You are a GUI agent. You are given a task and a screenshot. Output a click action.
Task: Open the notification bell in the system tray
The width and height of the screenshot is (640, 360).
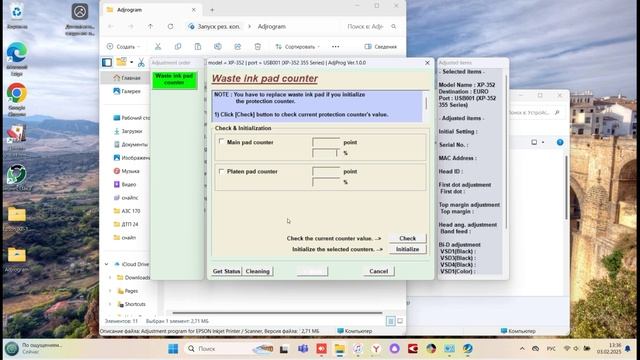point(628,349)
